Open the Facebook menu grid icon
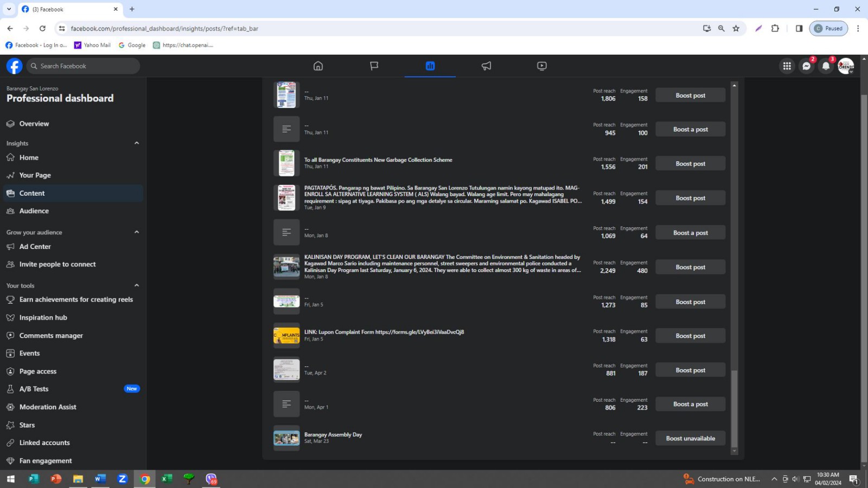Viewport: 868px width, 488px height. (787, 66)
